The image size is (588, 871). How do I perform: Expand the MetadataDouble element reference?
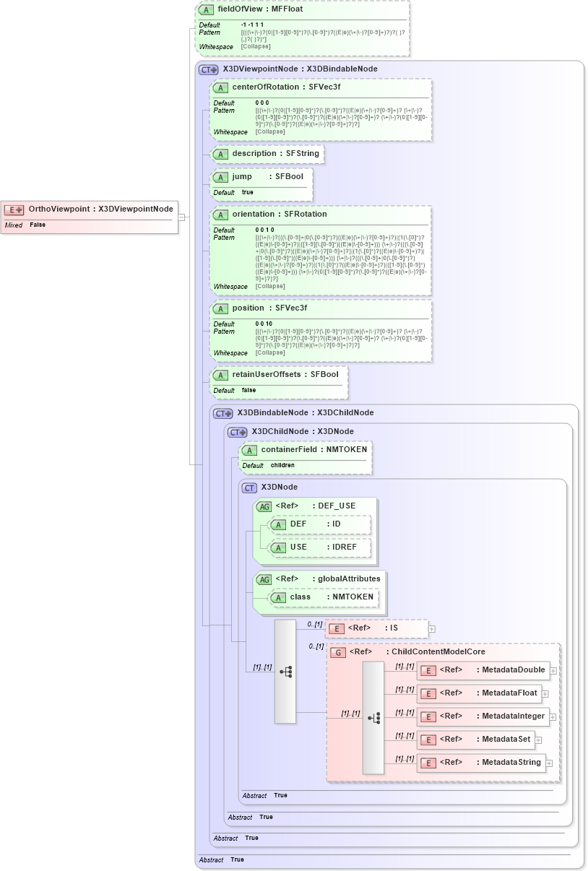[553, 671]
